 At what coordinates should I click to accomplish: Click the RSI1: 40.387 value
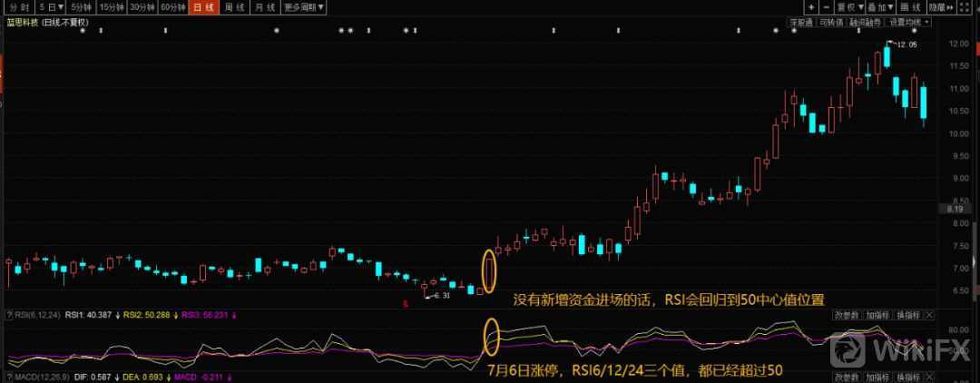(88, 315)
